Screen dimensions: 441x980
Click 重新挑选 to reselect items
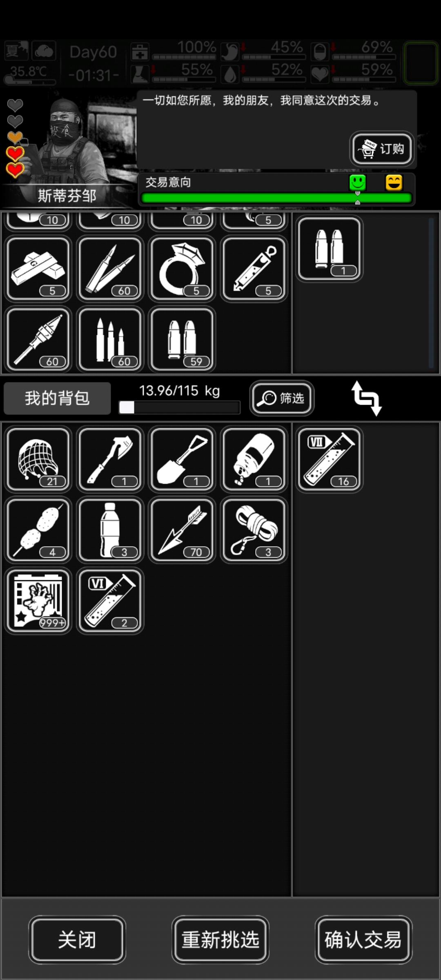tap(220, 940)
